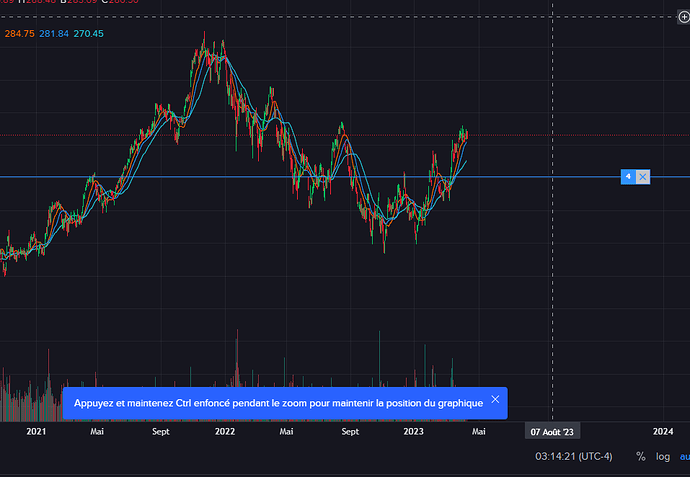Click the 07 Août '23 date label
The image size is (690, 477).
(x=552, y=432)
